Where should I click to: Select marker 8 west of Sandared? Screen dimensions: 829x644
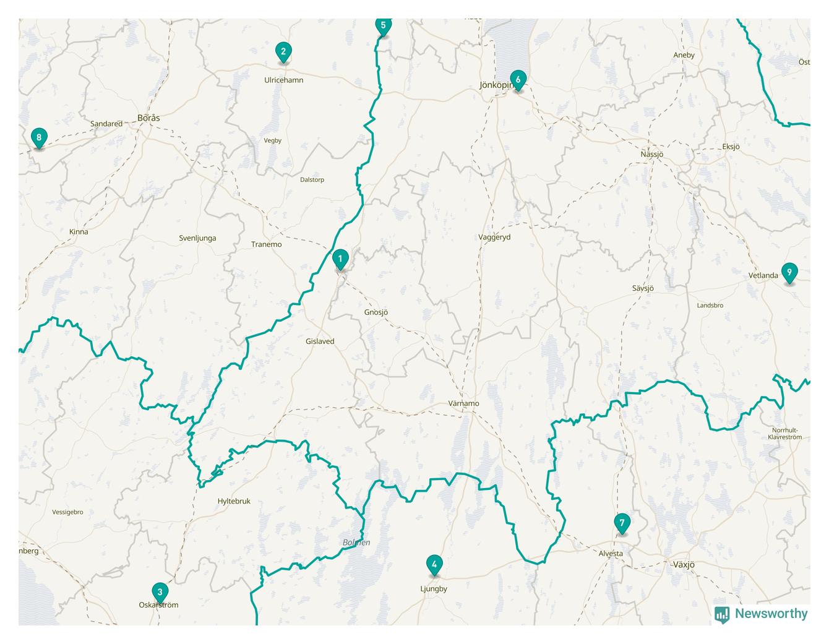39,138
